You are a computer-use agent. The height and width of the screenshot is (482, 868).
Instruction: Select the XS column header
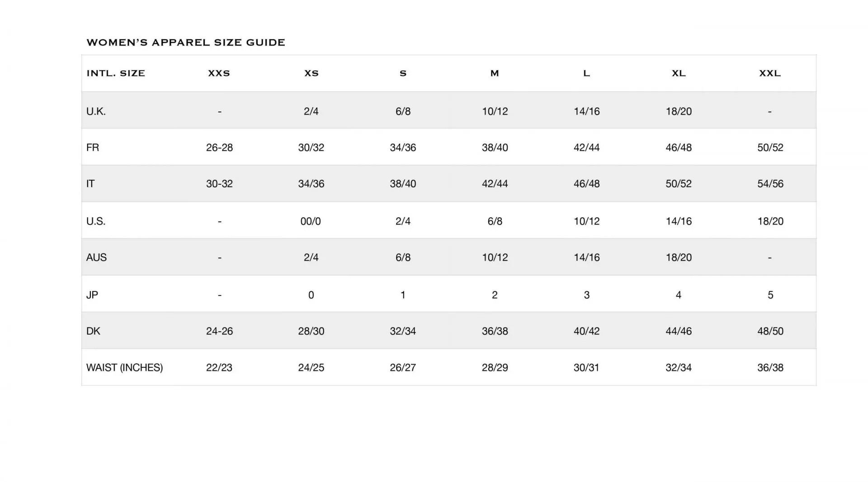coord(311,73)
